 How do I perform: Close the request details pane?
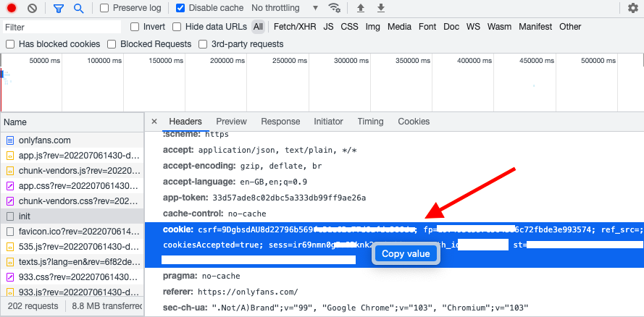(154, 122)
